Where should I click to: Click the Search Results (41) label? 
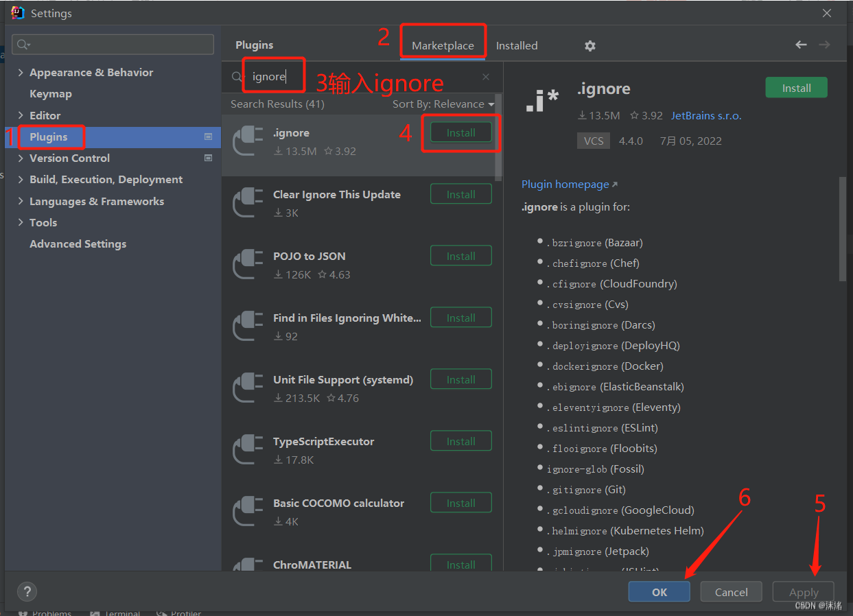277,104
